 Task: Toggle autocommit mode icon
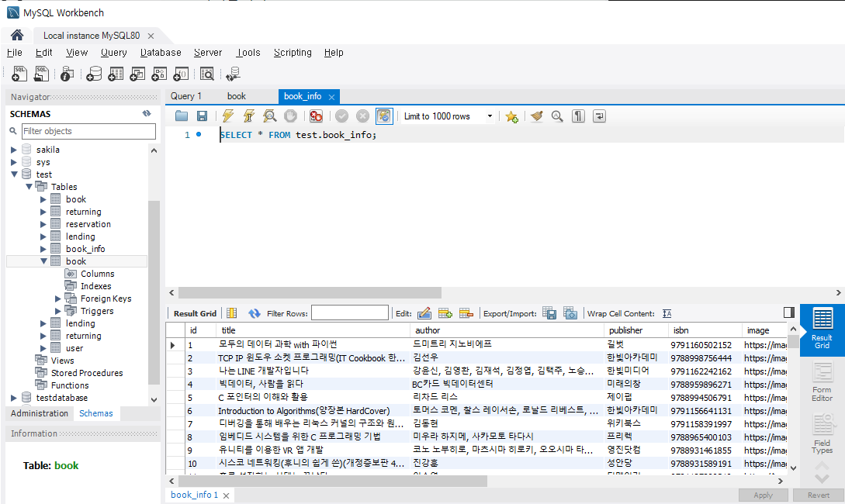click(383, 116)
